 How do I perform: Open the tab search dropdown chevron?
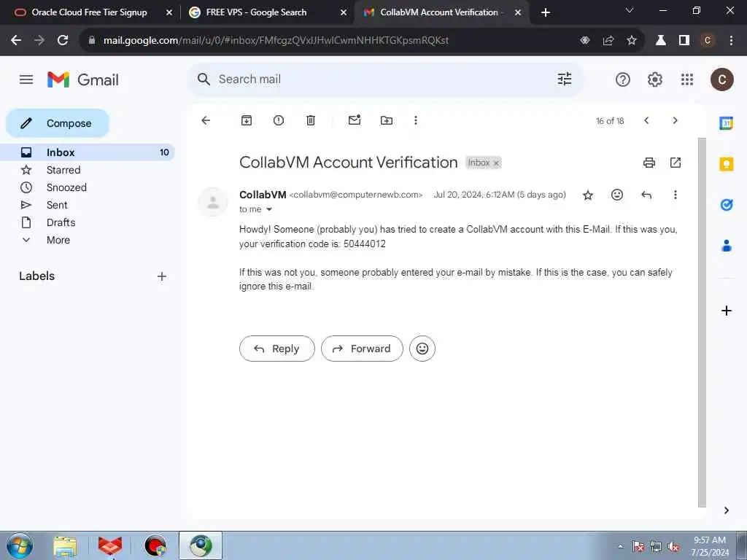click(630, 10)
